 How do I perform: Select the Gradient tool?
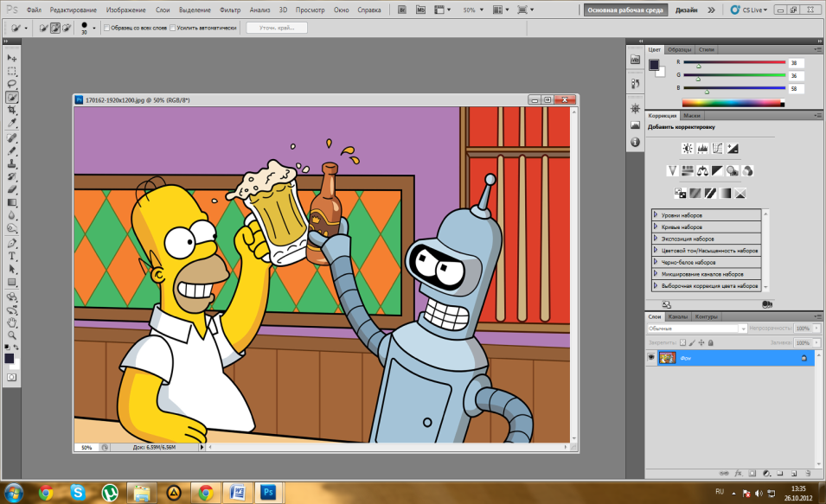coord(11,202)
